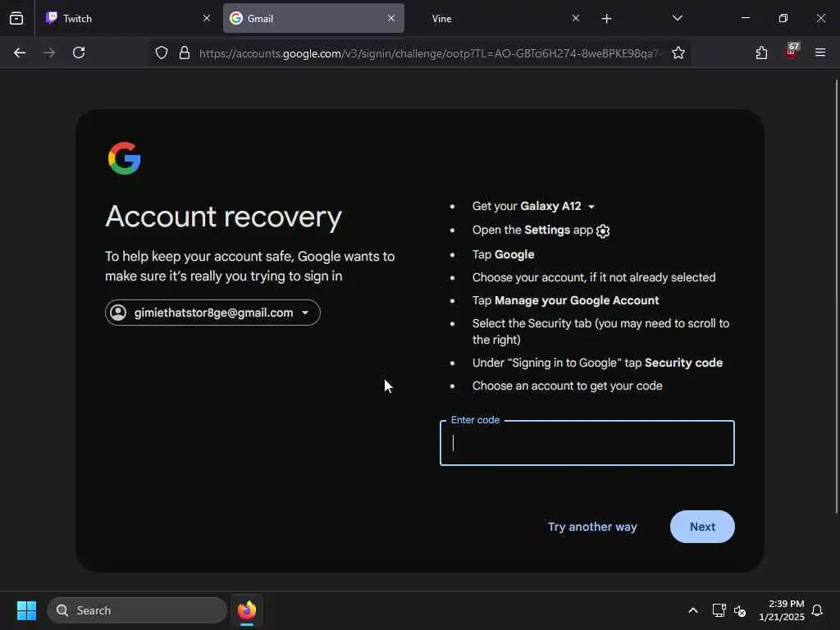This screenshot has width=840, height=630.
Task: Click the Account recovery heading
Action: pyautogui.click(x=223, y=217)
